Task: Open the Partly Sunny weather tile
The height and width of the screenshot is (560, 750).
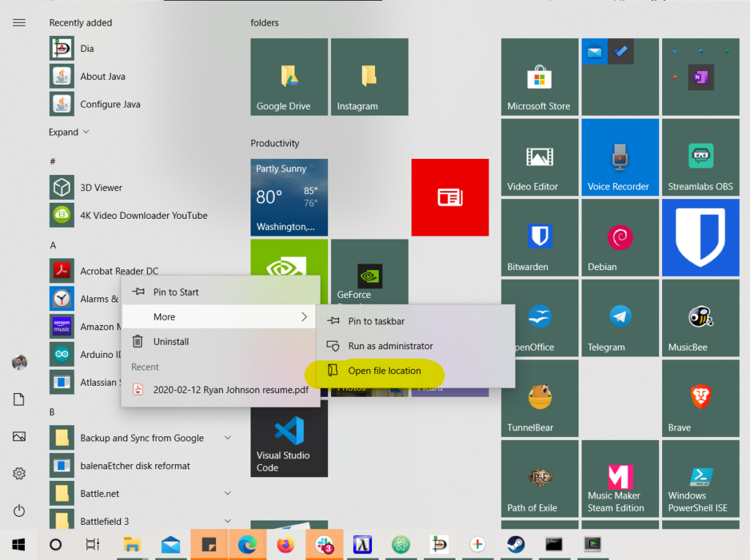Action: pos(289,198)
